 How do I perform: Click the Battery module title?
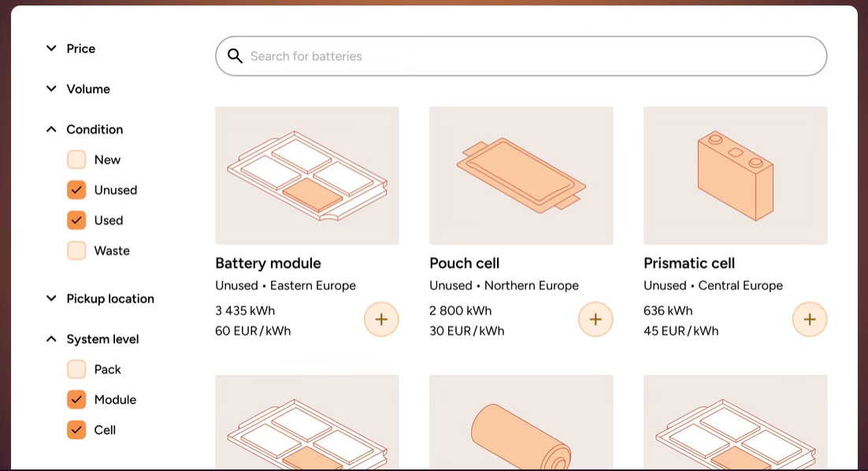[268, 263]
